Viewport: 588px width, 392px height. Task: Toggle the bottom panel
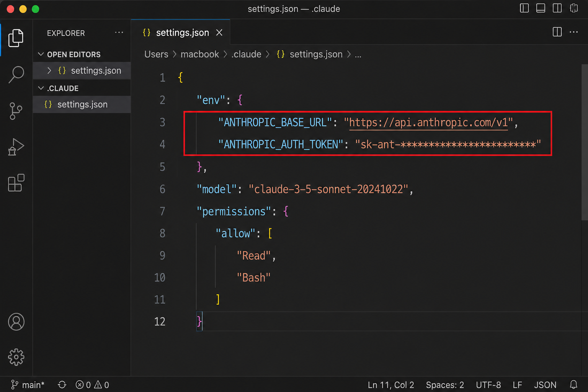pos(541,8)
